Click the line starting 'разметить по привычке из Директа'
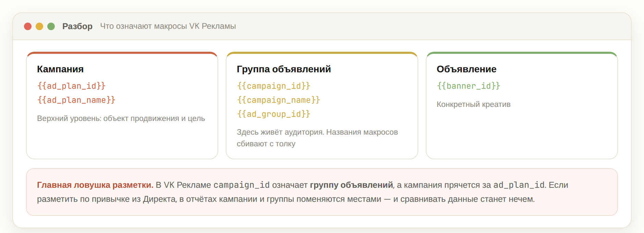 click(x=286, y=199)
